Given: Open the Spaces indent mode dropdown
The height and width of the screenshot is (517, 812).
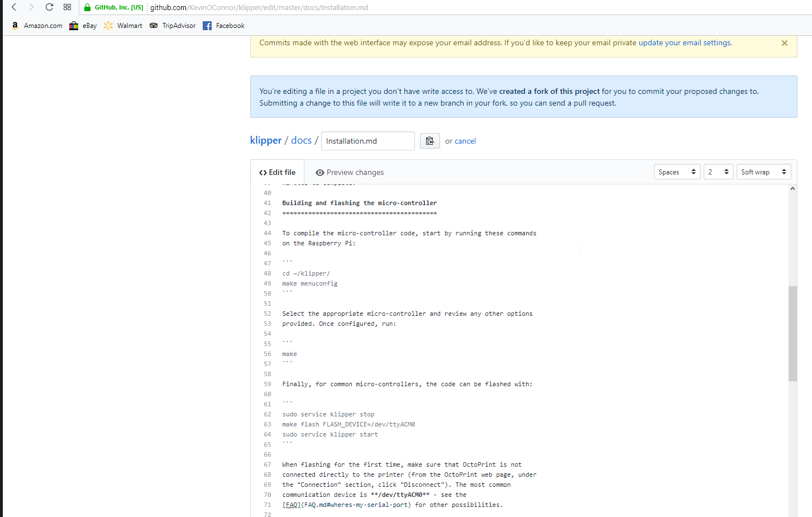Looking at the screenshot, I should 677,172.
